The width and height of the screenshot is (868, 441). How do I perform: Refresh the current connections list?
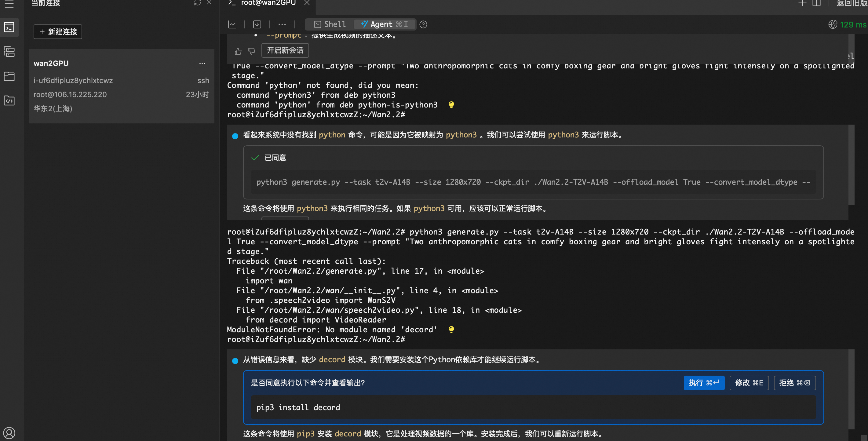click(x=198, y=3)
